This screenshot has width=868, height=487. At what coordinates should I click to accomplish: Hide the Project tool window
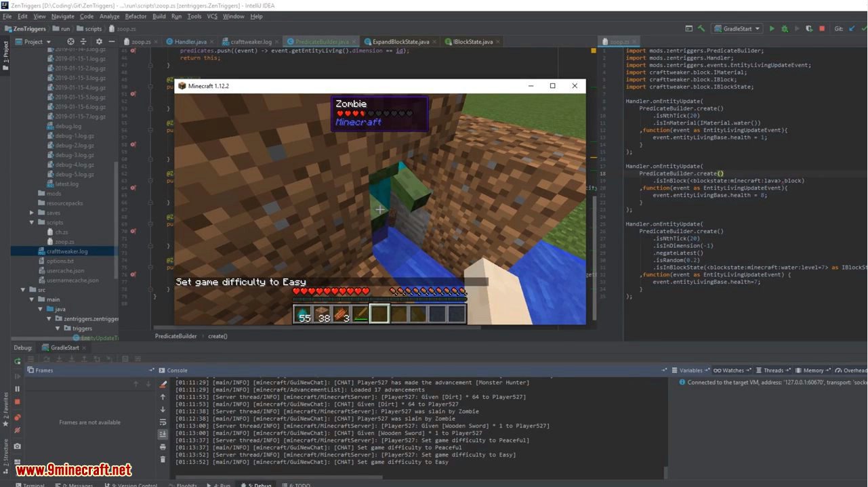point(111,41)
